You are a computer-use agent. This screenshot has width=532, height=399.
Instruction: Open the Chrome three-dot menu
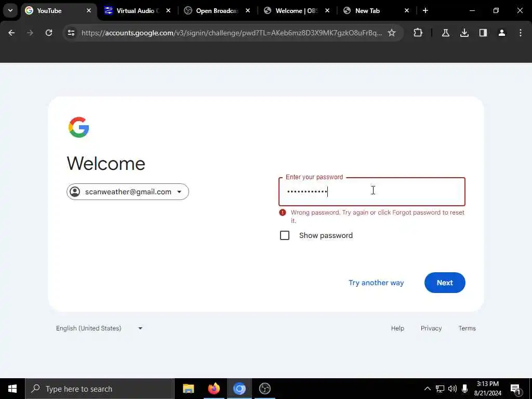[520, 33]
